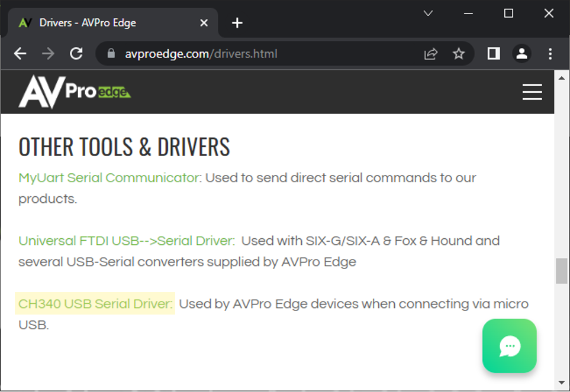View site information via lock icon
This screenshot has width=570, height=392.
[x=111, y=54]
